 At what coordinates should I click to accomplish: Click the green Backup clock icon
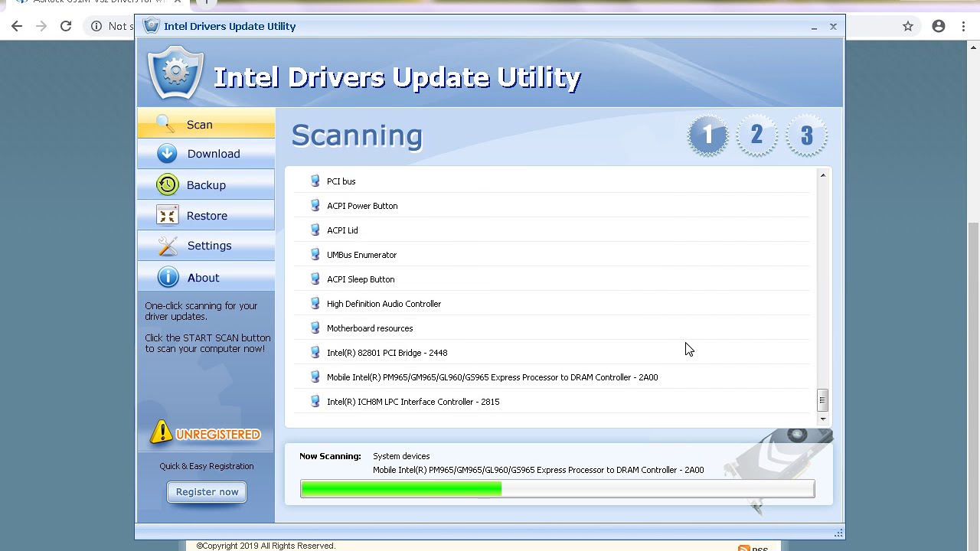point(167,184)
